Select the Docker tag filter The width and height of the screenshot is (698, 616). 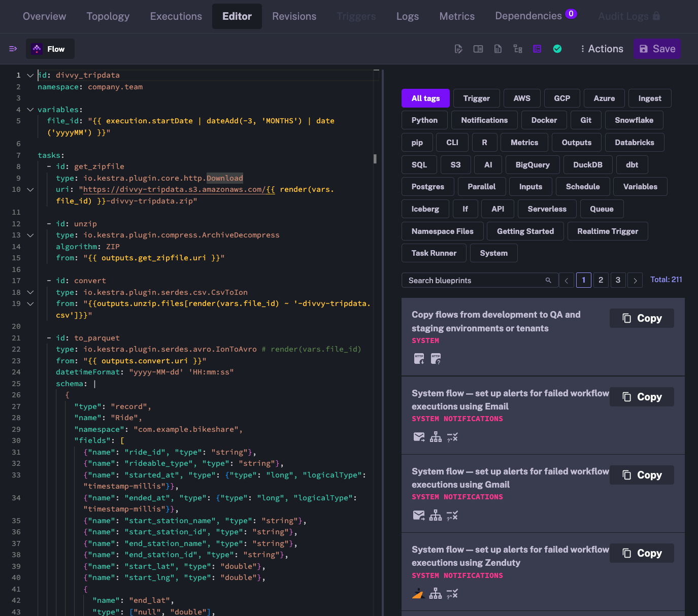[x=544, y=120]
